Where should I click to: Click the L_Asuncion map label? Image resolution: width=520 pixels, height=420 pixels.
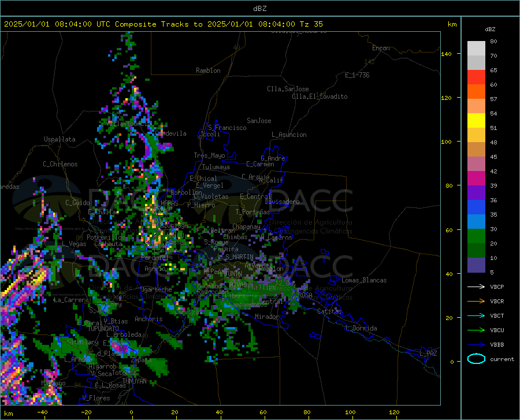289,135
